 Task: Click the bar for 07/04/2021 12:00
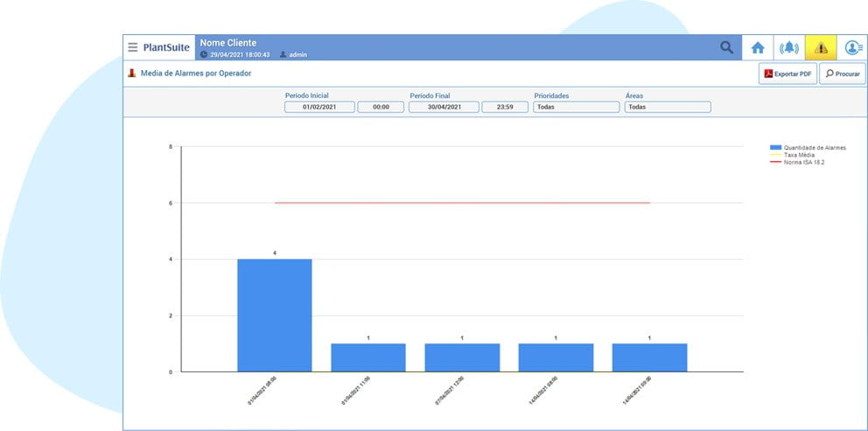pyautogui.click(x=462, y=358)
